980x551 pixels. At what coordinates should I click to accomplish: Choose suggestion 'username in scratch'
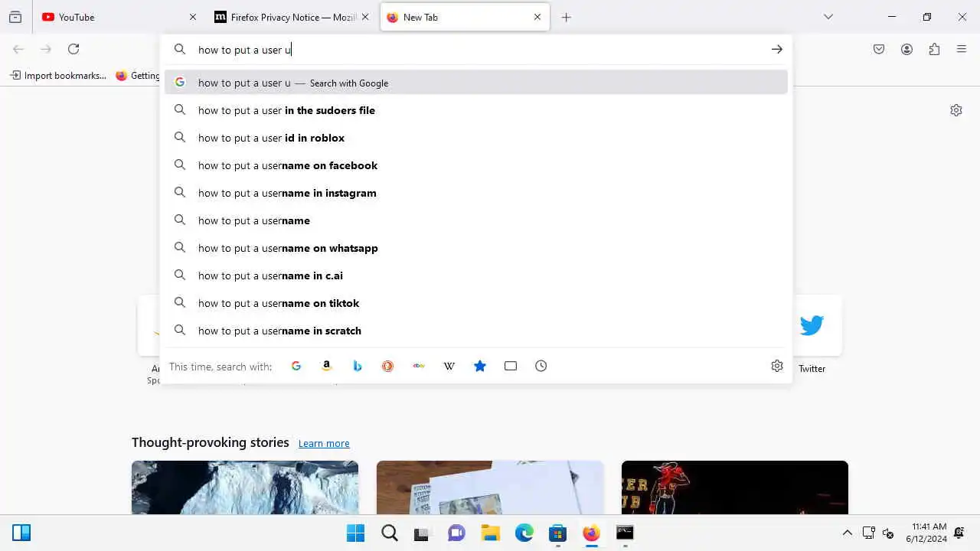476,331
